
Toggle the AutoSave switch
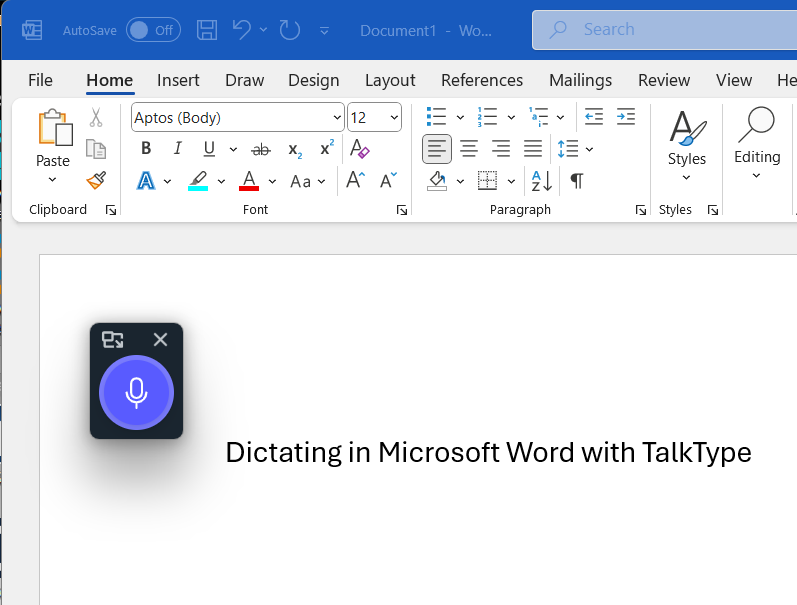152,30
